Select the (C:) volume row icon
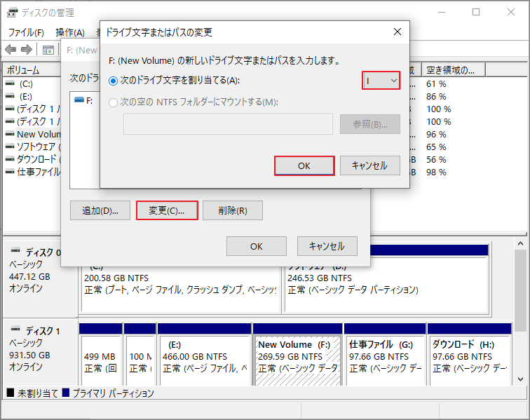Image resolution: width=530 pixels, height=420 pixels. [10, 83]
